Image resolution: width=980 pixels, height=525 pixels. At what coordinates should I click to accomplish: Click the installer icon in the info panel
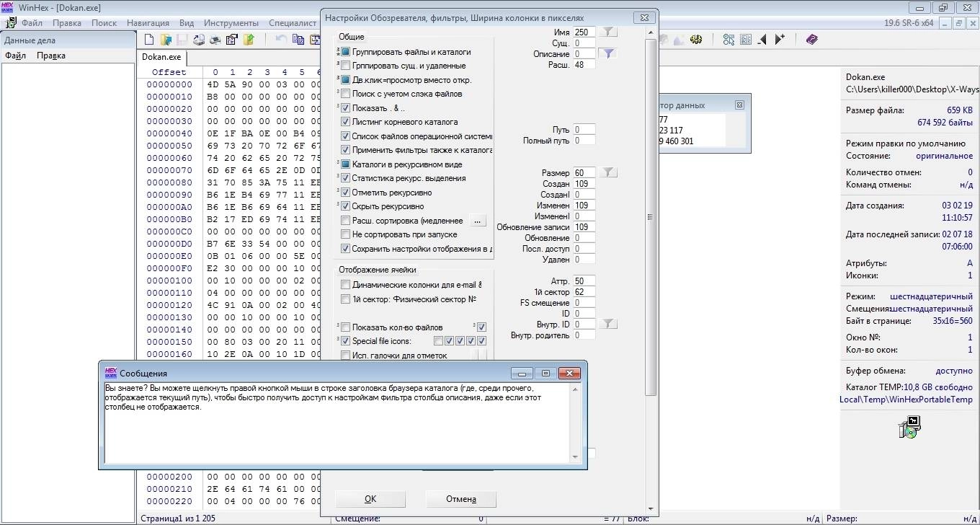click(910, 427)
